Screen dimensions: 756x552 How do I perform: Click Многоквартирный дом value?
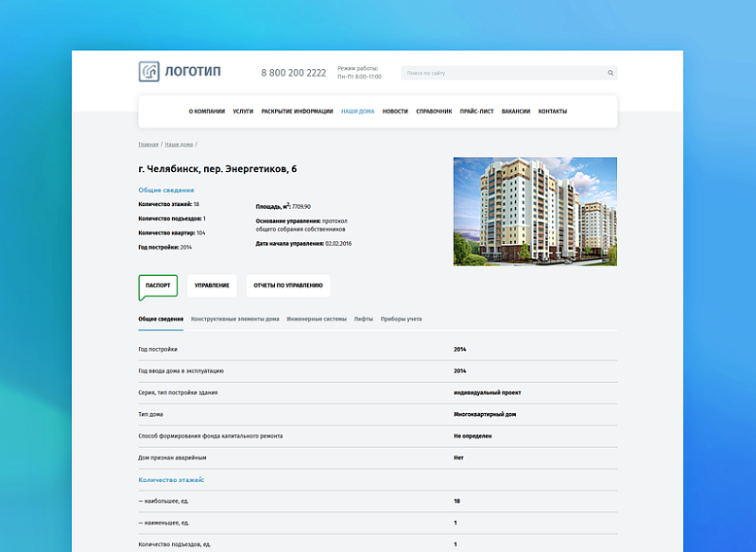485,415
